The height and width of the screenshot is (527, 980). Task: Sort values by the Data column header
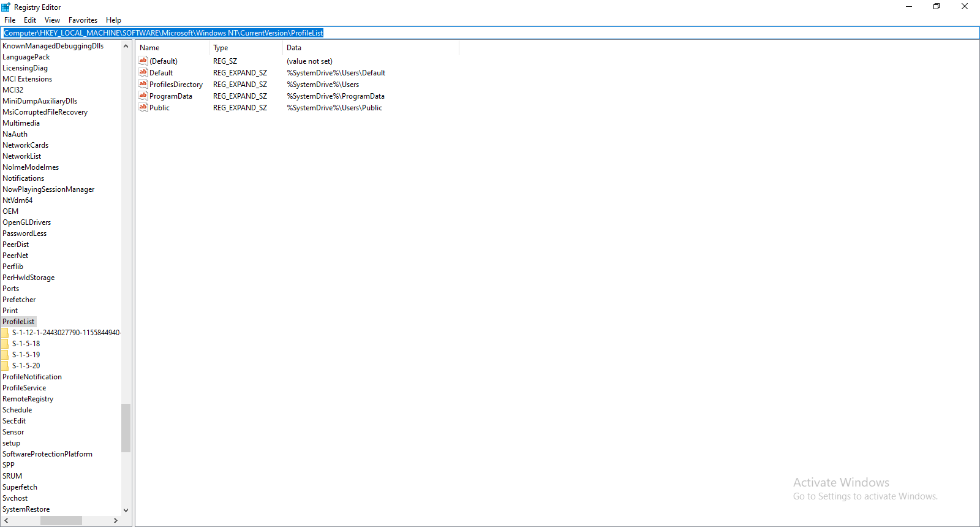pos(371,48)
